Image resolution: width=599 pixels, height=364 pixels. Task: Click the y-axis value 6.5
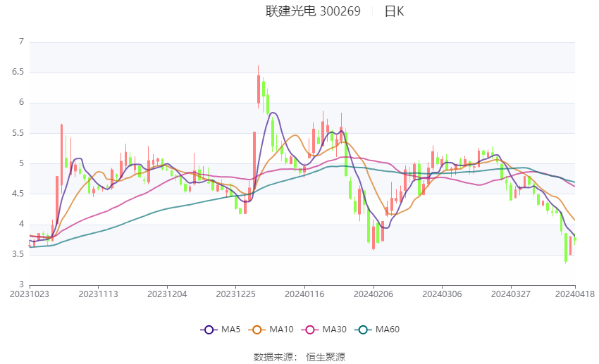pyautogui.click(x=18, y=72)
